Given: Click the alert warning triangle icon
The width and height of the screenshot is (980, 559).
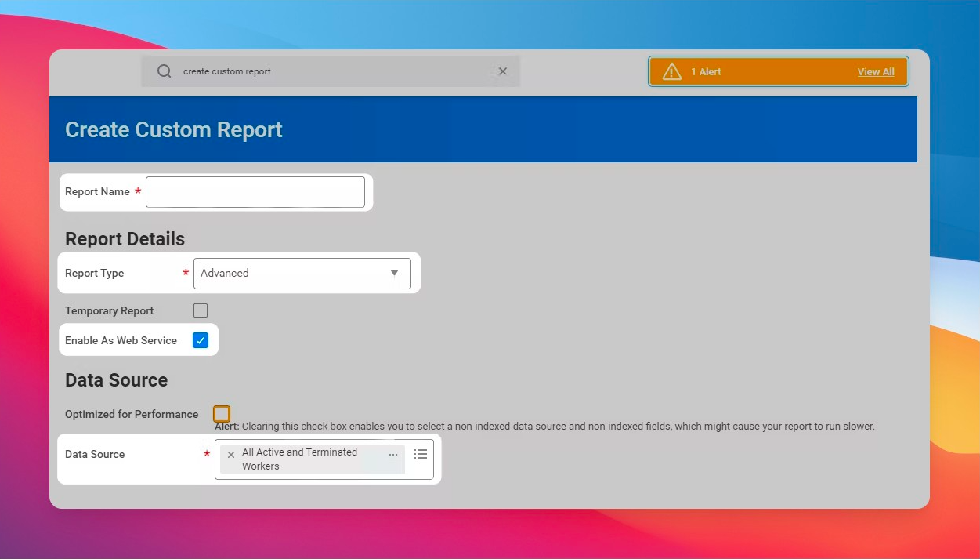Looking at the screenshot, I should click(x=671, y=71).
